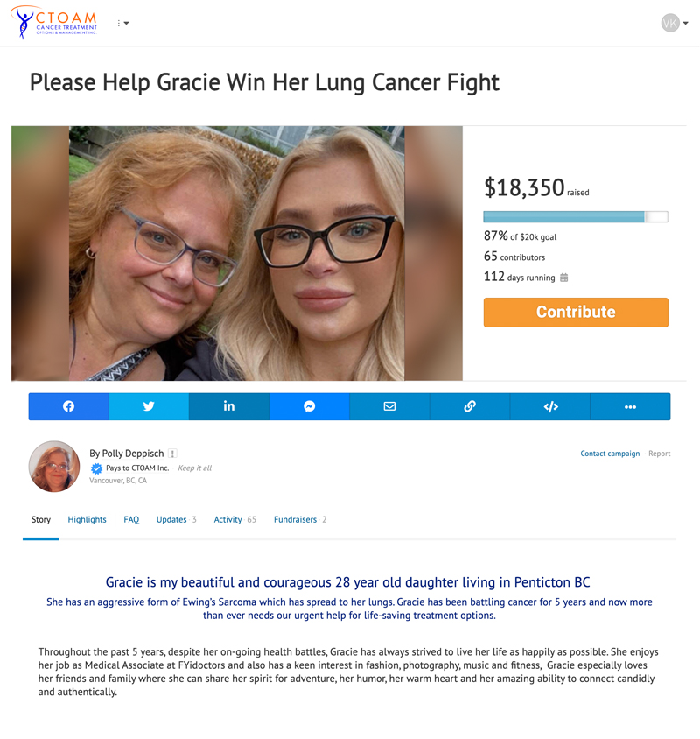
Task: Share via Facebook Messenger icon
Action: 310,406
